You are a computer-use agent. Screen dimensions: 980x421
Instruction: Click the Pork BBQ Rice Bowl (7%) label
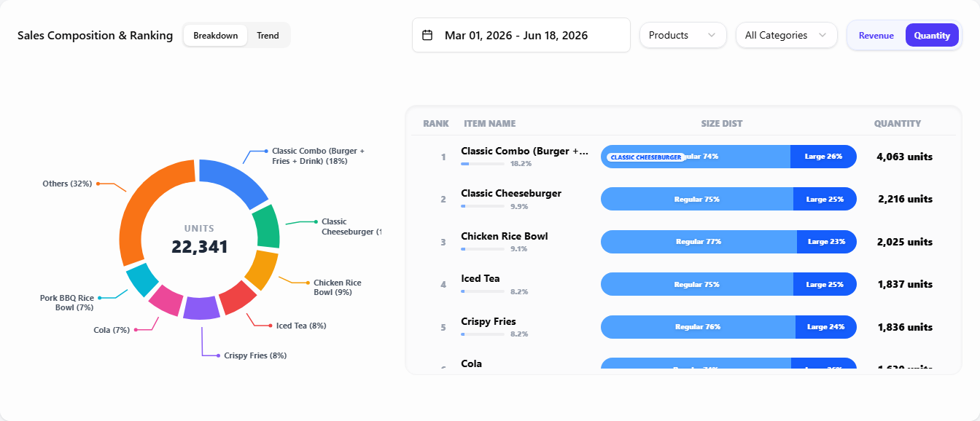coord(67,302)
